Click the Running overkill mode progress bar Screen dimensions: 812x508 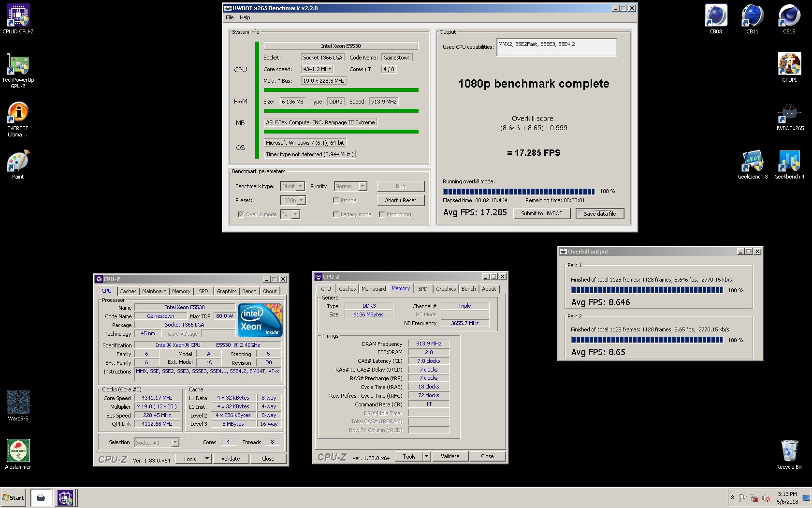coord(519,191)
